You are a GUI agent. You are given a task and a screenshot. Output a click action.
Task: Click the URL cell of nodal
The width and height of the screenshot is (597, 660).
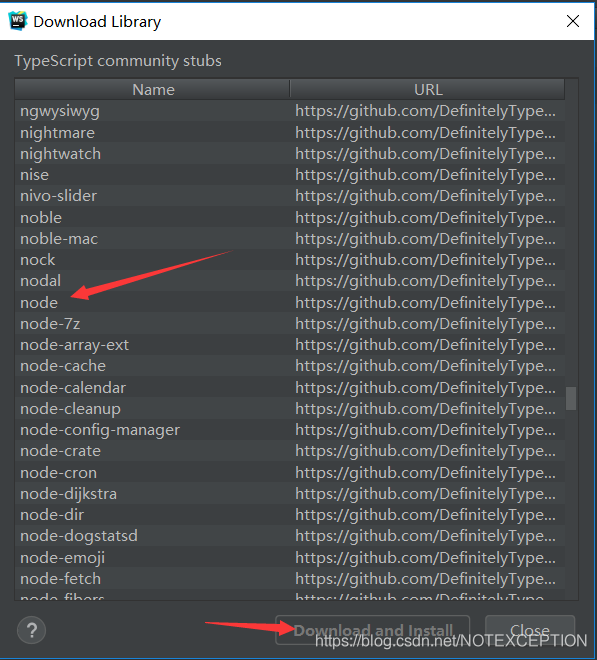point(425,281)
